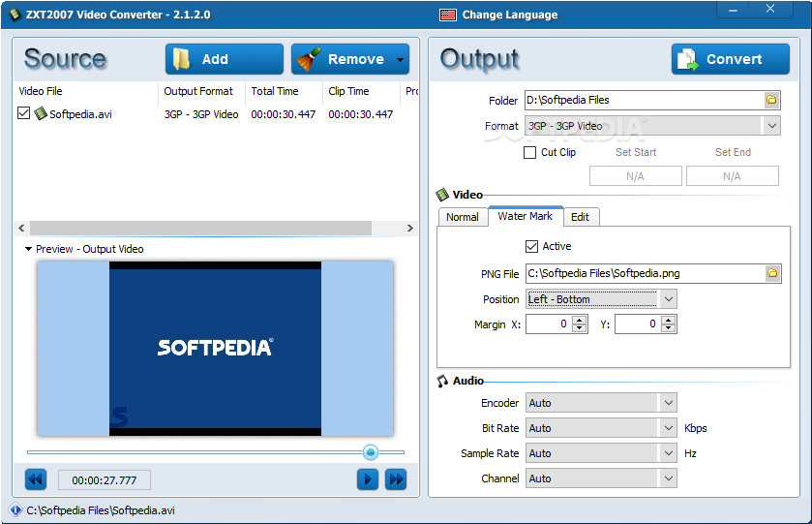Click the PNG File path field
Screen dimensions: 812x524
645,274
